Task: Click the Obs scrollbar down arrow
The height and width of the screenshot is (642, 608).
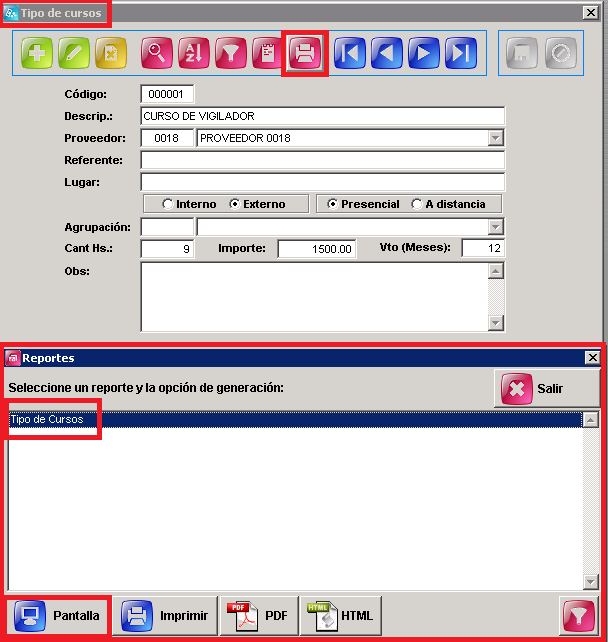Action: pos(495,323)
